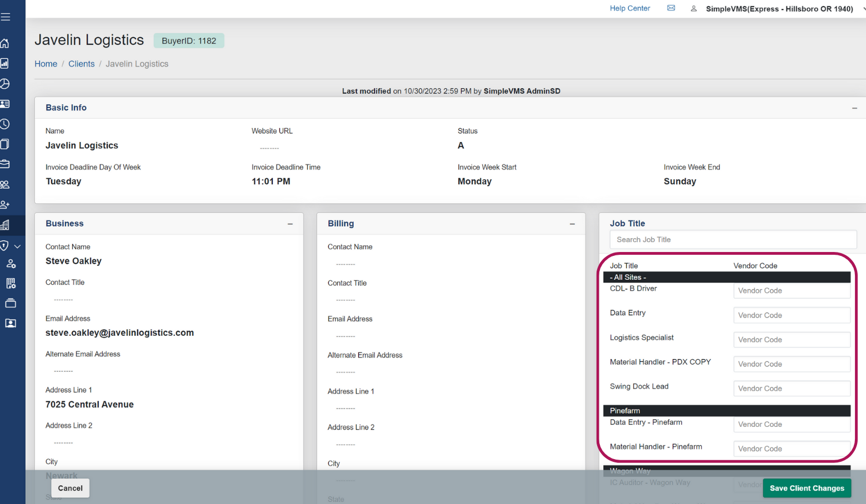This screenshot has height=504, width=866.
Task: Click the Invoice Deadline Time 11:01 PM
Action: tap(271, 182)
